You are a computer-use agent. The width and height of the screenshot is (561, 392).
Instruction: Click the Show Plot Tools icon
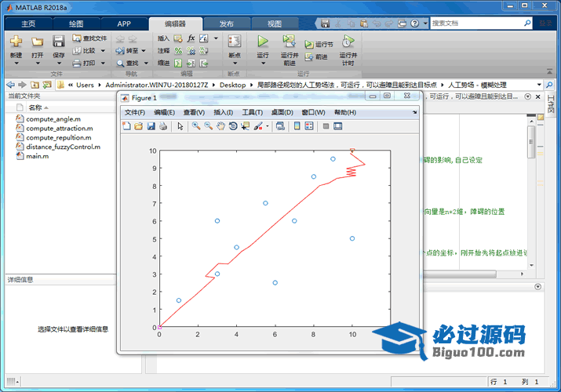tap(337, 126)
